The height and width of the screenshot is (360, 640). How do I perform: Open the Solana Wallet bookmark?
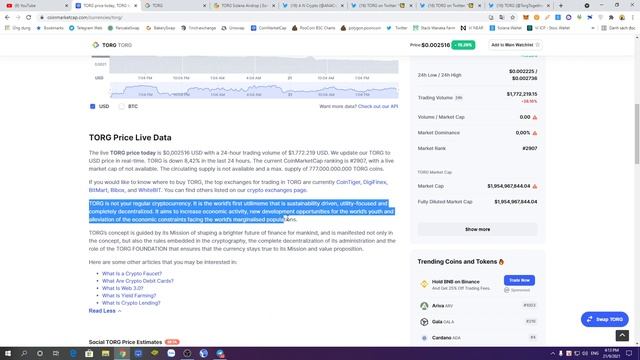point(505,28)
